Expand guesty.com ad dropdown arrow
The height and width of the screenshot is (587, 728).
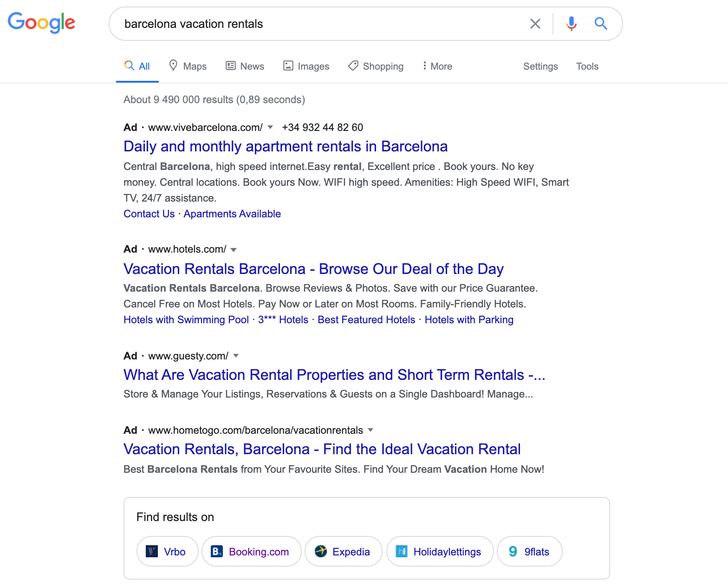click(236, 356)
